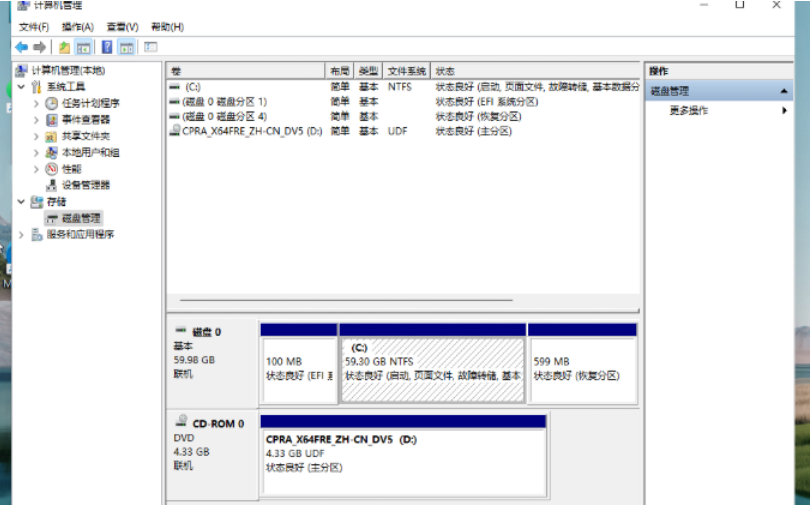Expand the 任务计划程序 node

pyautogui.click(x=36, y=103)
